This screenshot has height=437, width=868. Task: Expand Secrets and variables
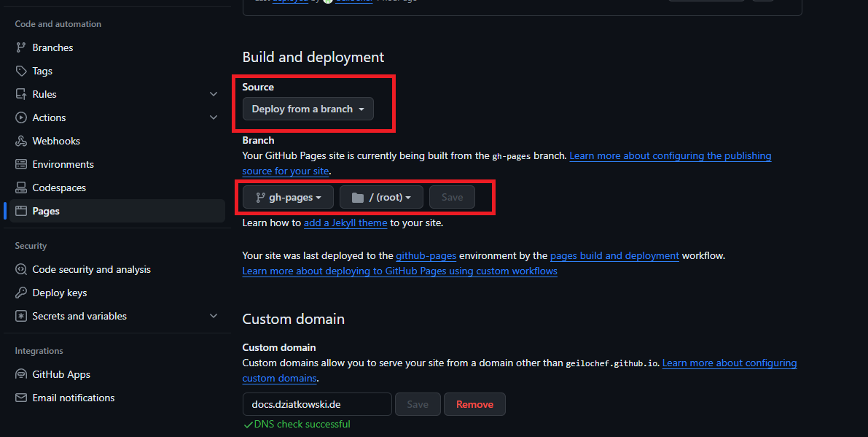pyautogui.click(x=214, y=316)
